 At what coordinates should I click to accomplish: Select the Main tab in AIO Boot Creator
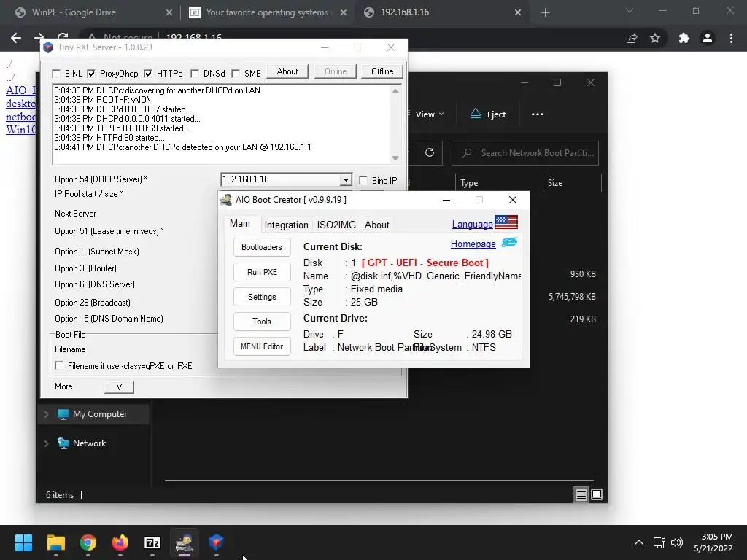[239, 224]
